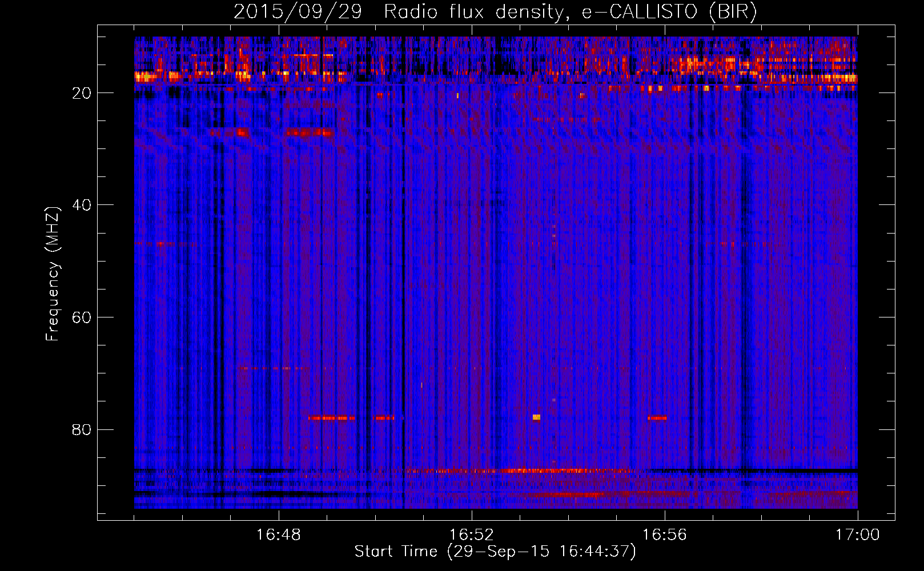Click the 20 frequency tick label
The image size is (924, 571).
82,93
